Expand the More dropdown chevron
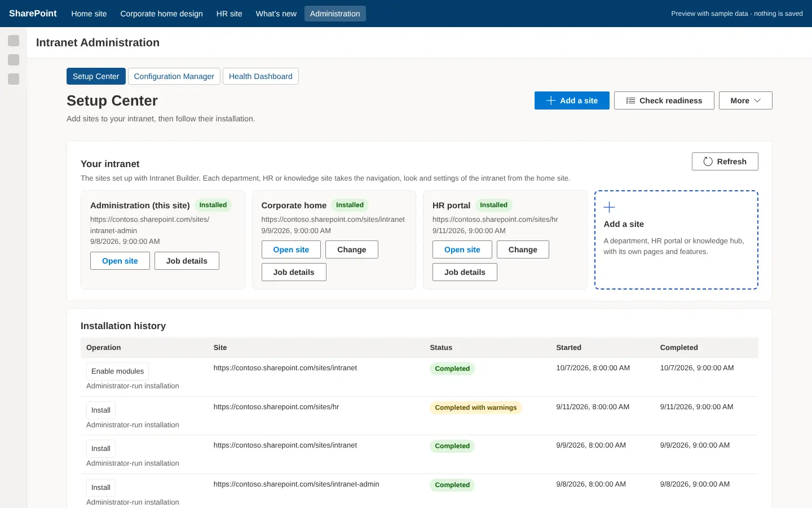The height and width of the screenshot is (508, 812). [x=757, y=100]
